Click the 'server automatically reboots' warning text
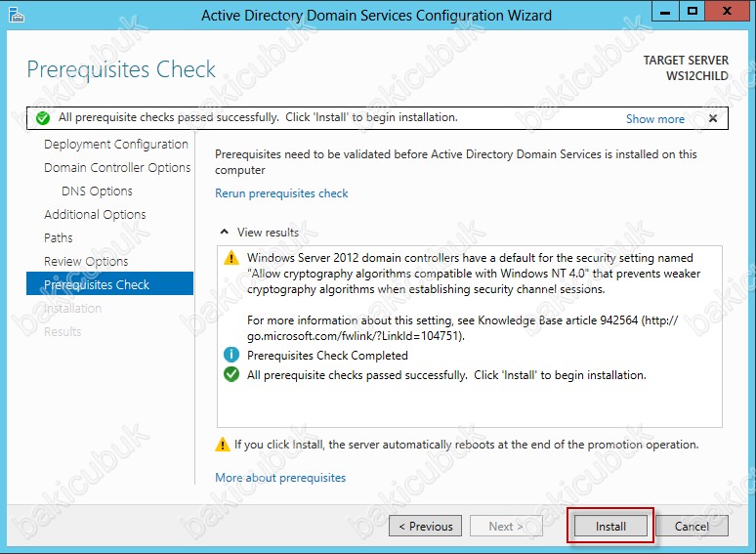 click(466, 444)
